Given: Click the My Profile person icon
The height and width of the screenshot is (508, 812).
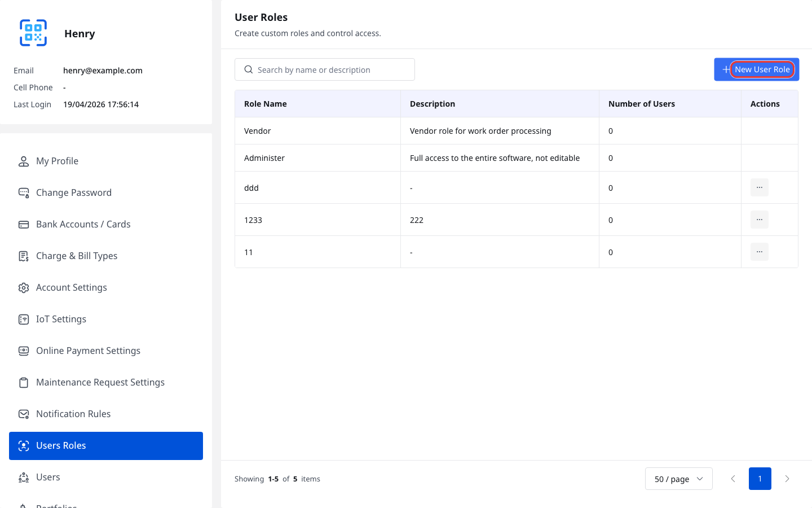Looking at the screenshot, I should 24,161.
